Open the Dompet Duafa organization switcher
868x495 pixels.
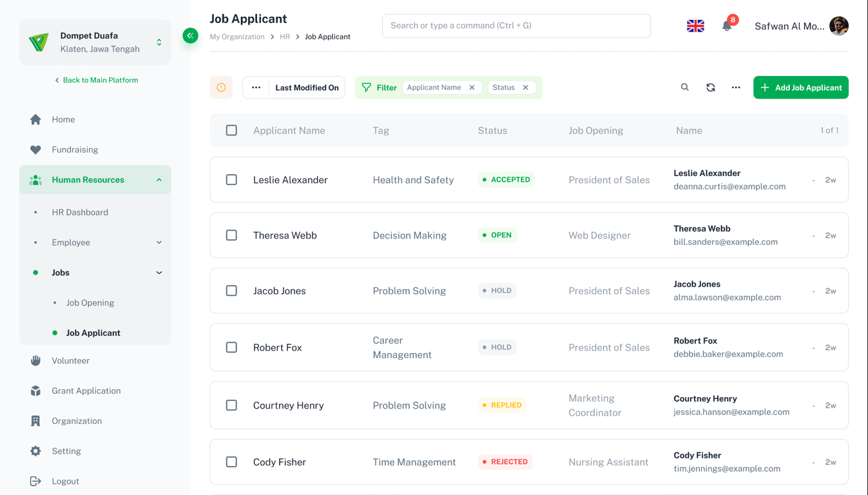click(x=95, y=43)
